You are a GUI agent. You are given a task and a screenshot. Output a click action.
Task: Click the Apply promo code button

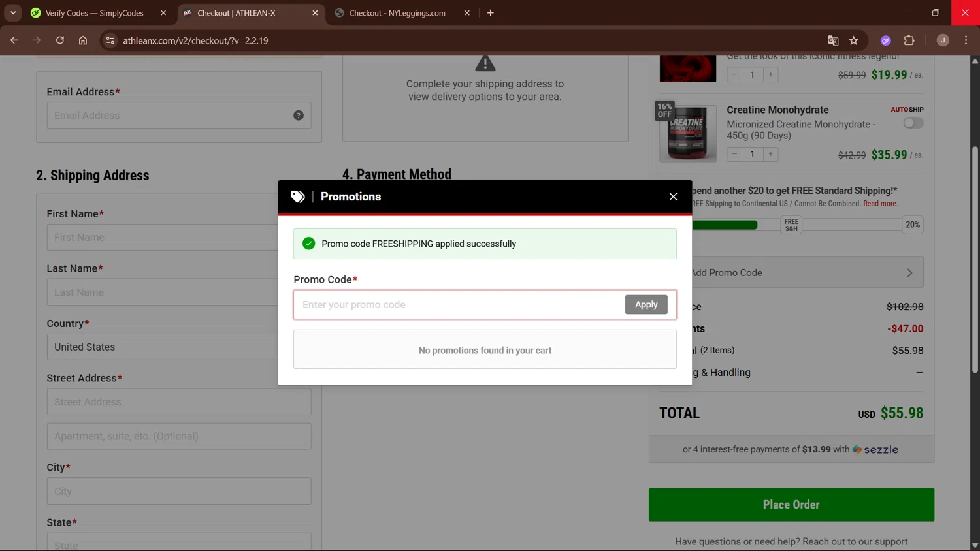tap(646, 304)
